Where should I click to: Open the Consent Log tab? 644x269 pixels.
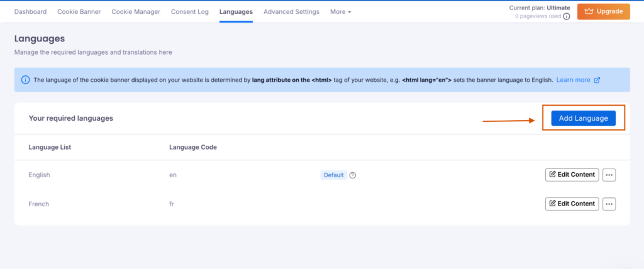click(x=189, y=12)
